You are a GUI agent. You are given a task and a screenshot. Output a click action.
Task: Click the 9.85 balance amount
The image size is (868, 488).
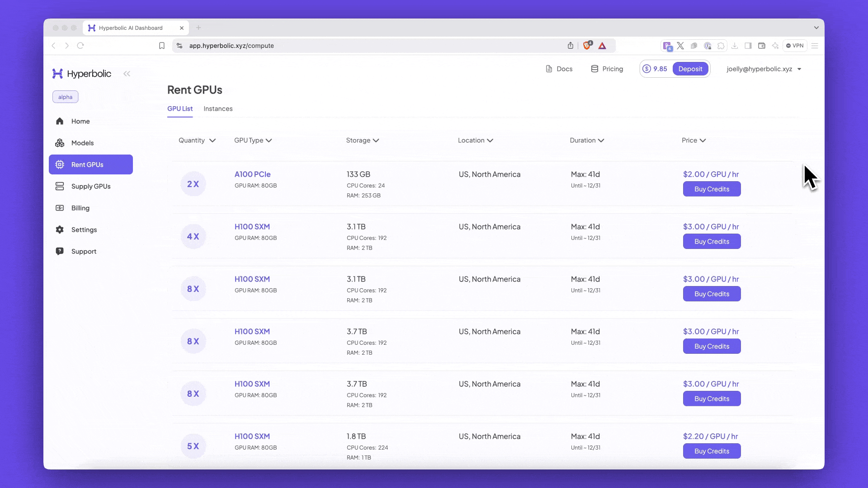pyautogui.click(x=660, y=69)
